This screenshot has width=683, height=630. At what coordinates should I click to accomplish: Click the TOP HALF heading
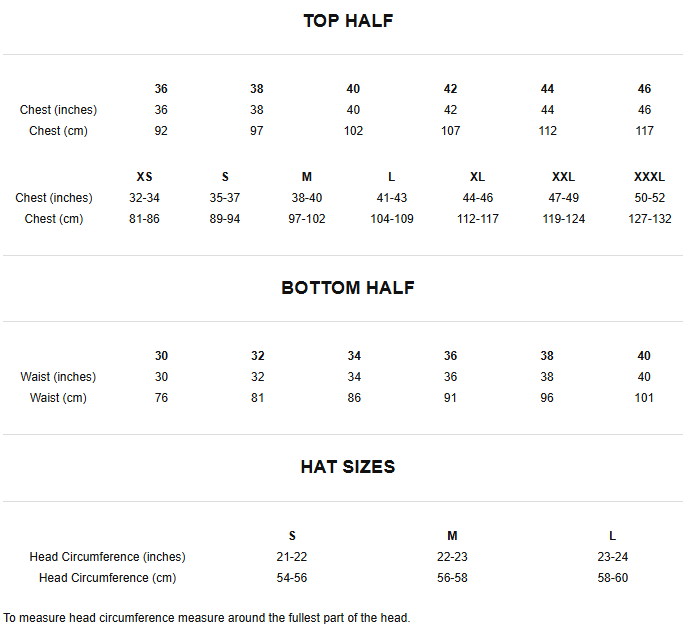(348, 21)
